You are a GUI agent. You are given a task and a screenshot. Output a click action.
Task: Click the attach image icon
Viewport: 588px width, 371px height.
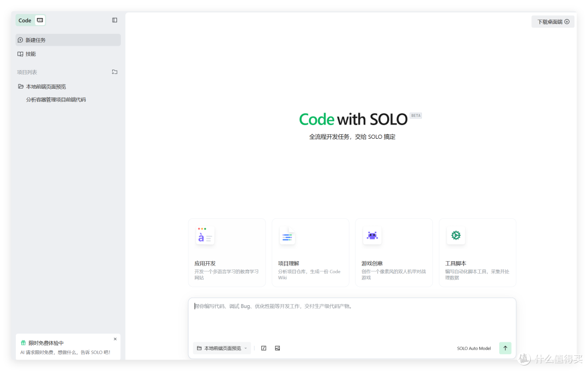point(278,348)
